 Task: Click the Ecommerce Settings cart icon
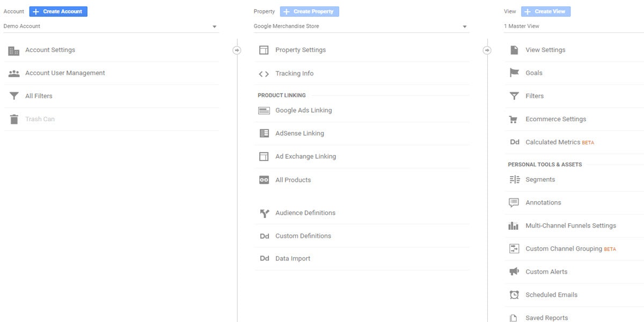point(514,120)
